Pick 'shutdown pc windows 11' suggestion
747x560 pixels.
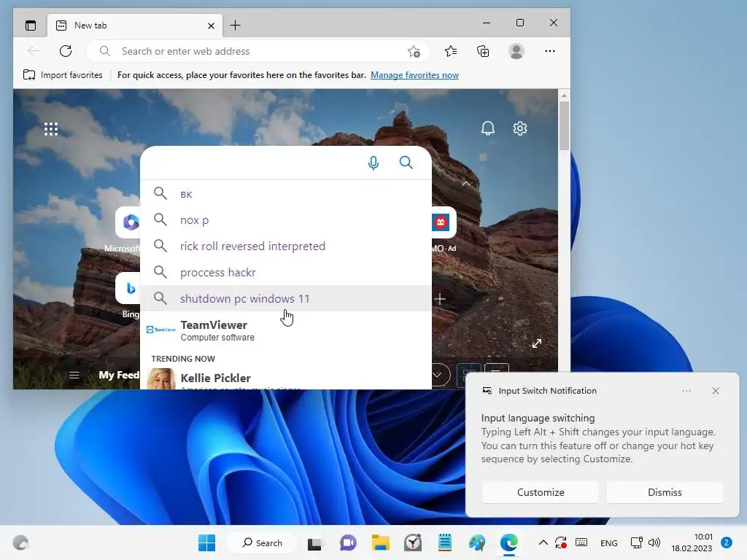(286, 298)
